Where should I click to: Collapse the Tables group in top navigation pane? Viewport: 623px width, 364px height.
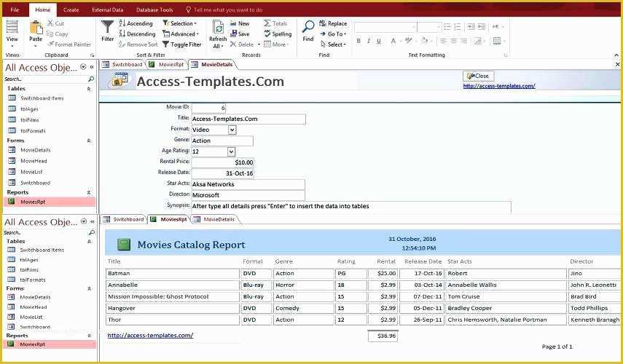89,89
